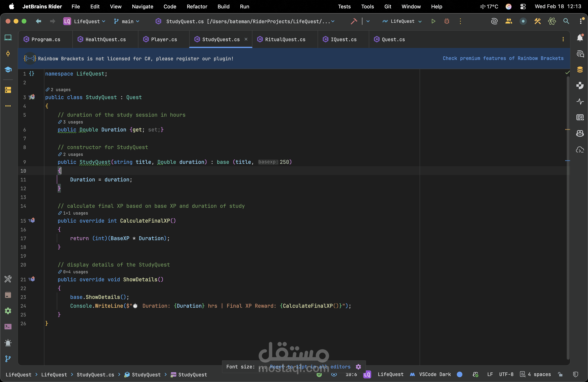Open the Refactor menu

(197, 6)
